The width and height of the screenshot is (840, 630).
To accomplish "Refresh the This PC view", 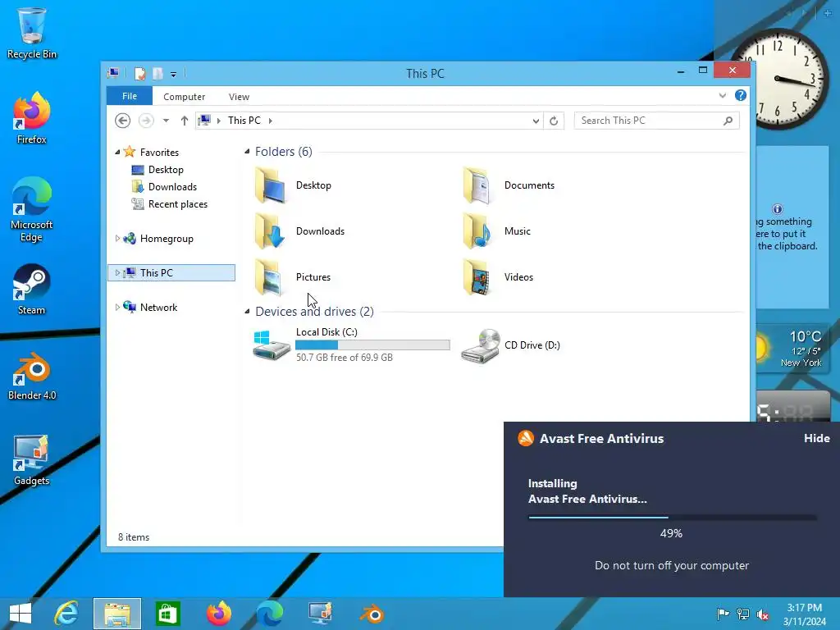I will tap(554, 121).
